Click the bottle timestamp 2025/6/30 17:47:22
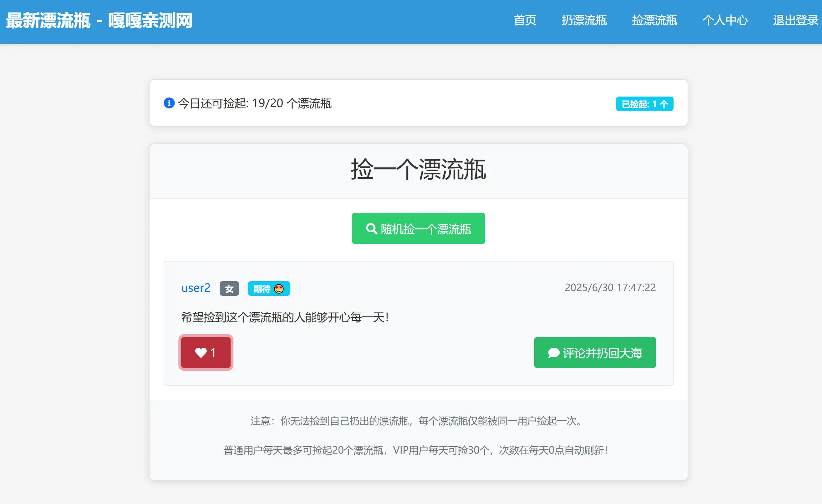822x504 pixels. pos(611,288)
